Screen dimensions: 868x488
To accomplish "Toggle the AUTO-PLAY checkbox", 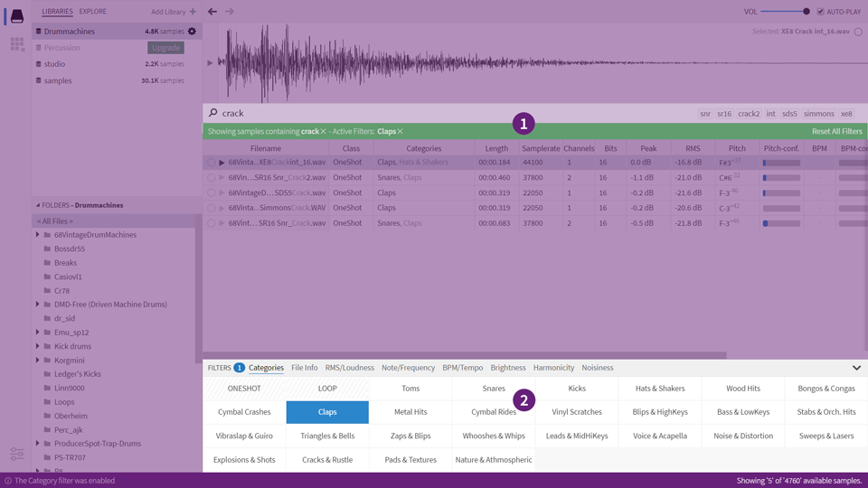I will pyautogui.click(x=820, y=12).
